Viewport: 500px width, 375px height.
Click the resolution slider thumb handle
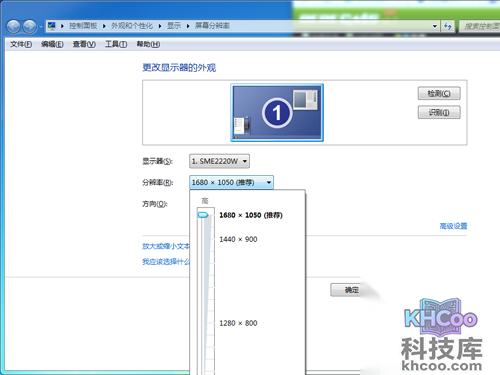click(x=203, y=215)
